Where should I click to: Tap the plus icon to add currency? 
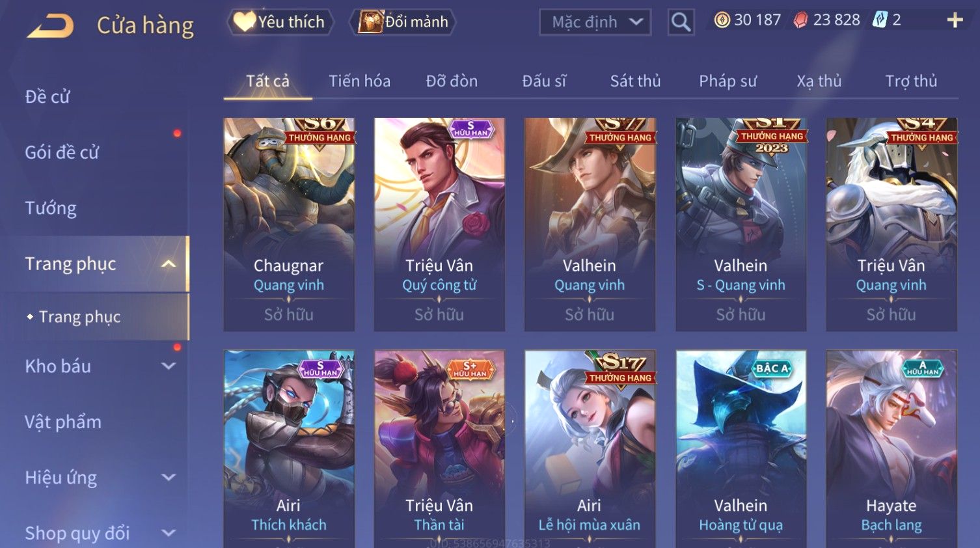955,20
